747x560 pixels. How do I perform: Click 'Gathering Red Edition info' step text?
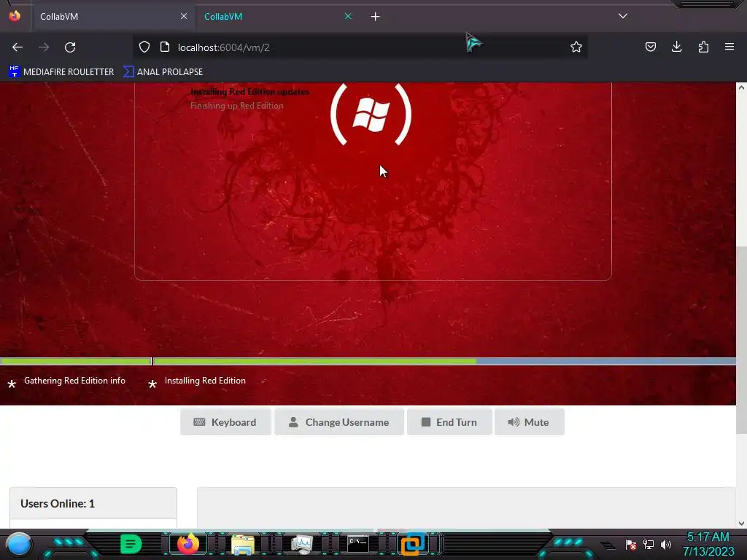pos(75,381)
